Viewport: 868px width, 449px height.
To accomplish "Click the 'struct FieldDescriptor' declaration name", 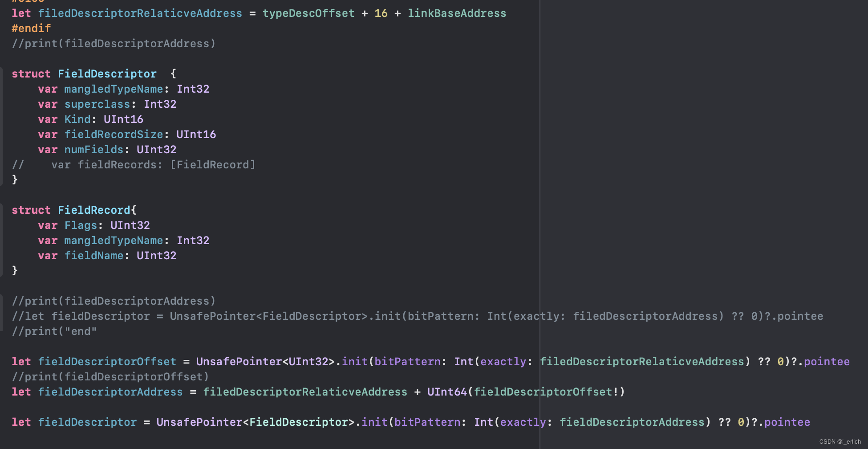I will [x=107, y=74].
